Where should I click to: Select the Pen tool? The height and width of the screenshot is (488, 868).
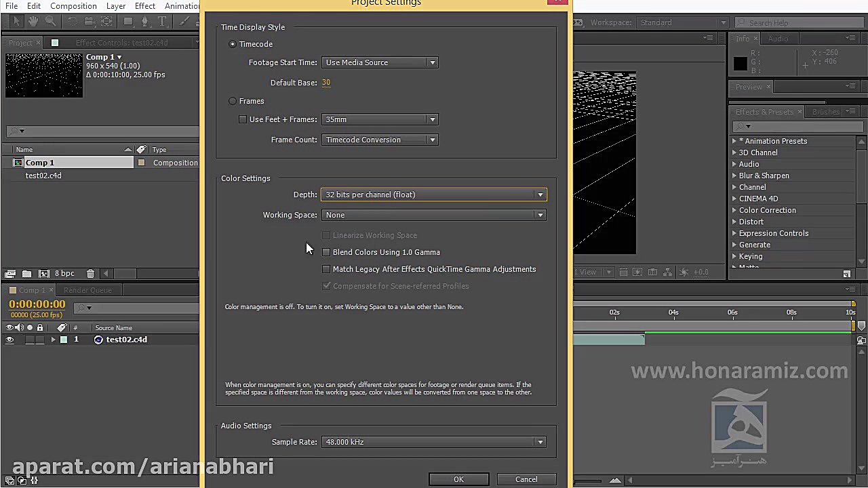[146, 22]
